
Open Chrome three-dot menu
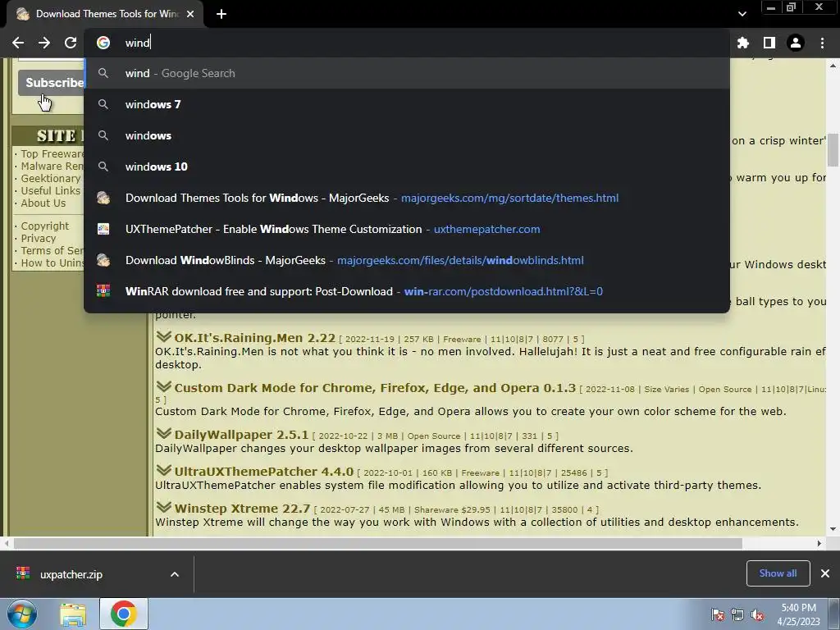(x=822, y=43)
